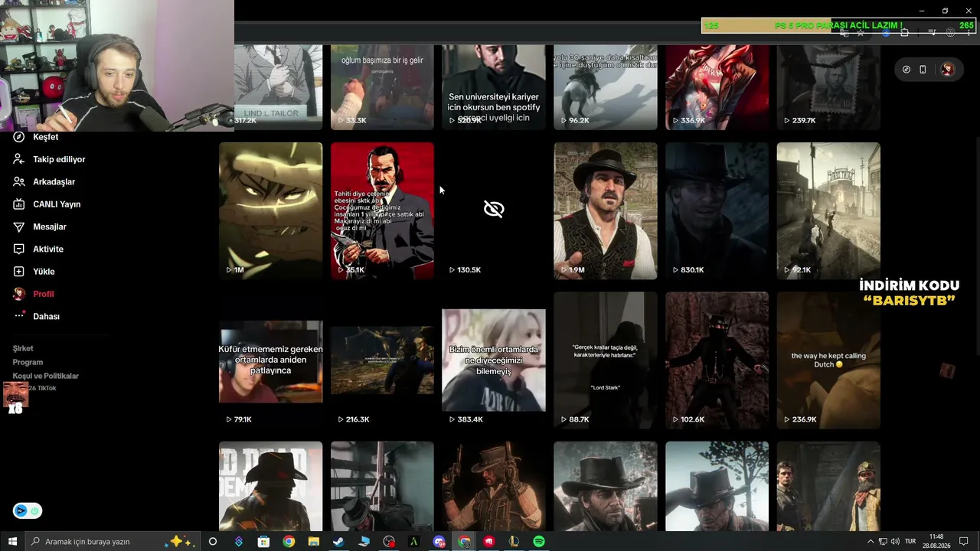Viewport: 980px width, 551px height.
Task: Expand the Program footer section
Action: [28, 362]
